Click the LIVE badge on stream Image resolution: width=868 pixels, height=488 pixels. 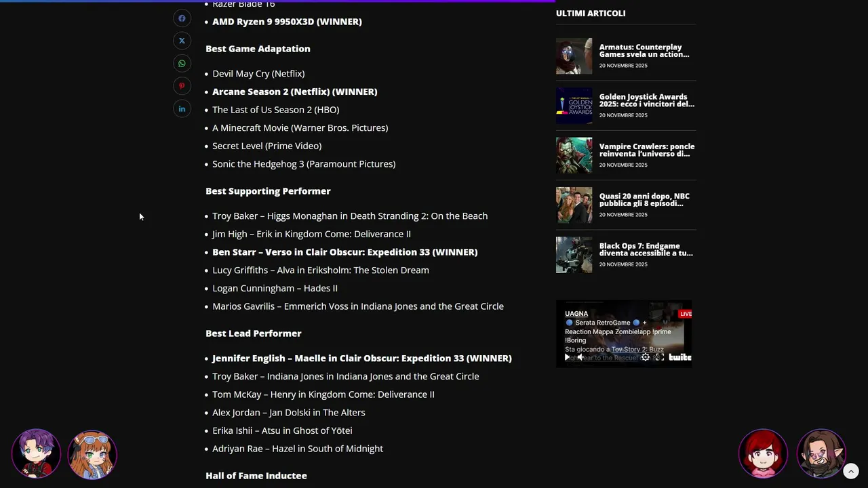(x=686, y=314)
